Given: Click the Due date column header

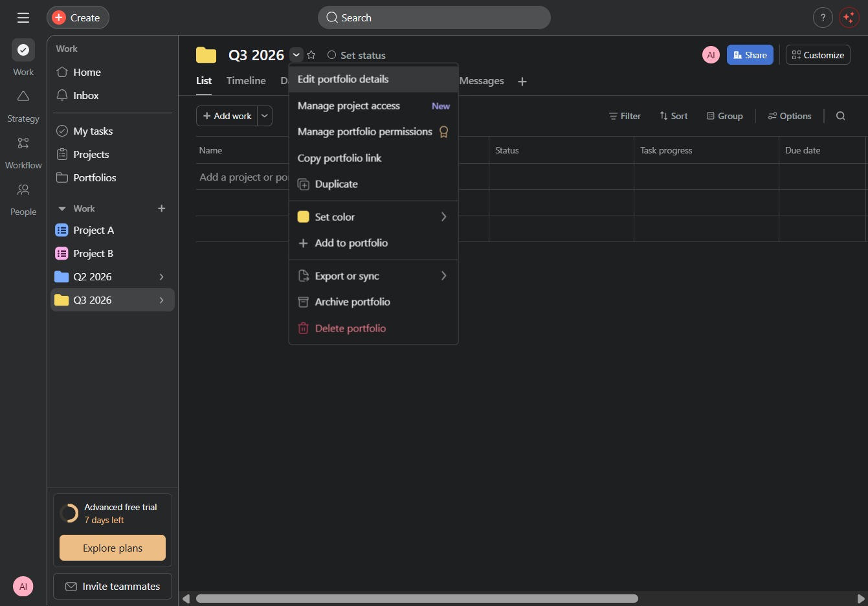Looking at the screenshot, I should (x=822, y=150).
